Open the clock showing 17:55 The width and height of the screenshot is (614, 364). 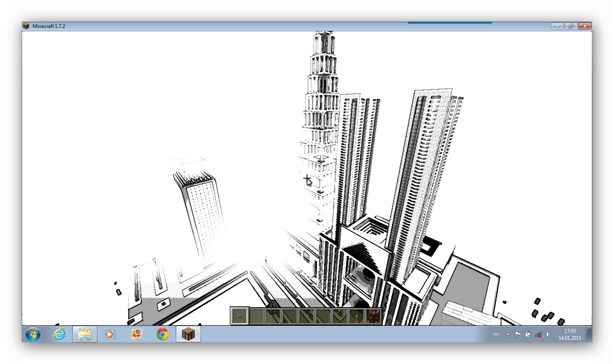coord(570,334)
